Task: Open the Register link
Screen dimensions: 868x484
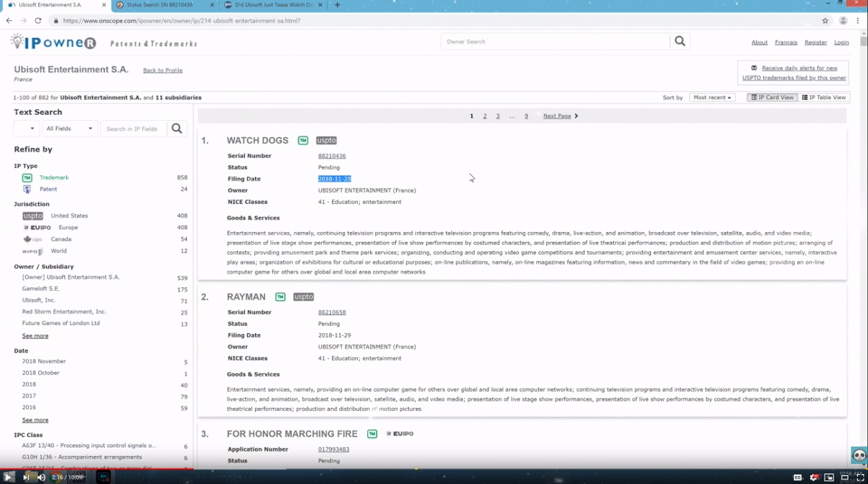Action: [x=816, y=42]
